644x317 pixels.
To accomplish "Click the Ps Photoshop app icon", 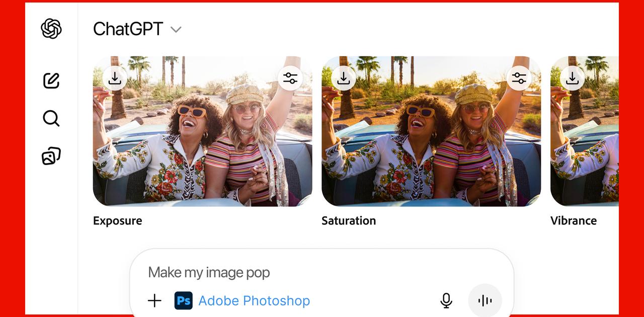I will (x=184, y=301).
